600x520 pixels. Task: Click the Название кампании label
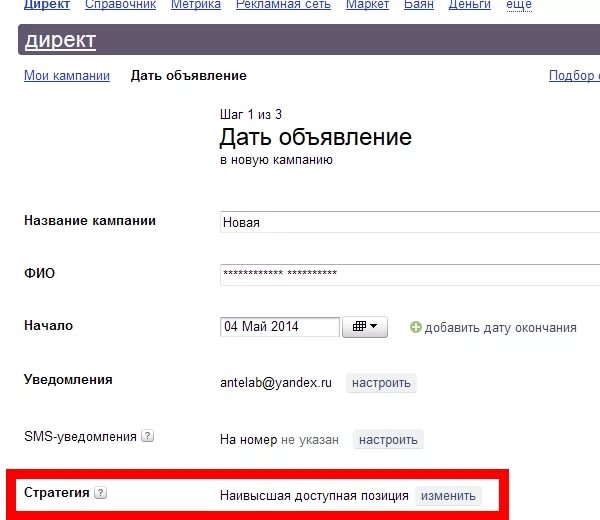(90, 220)
